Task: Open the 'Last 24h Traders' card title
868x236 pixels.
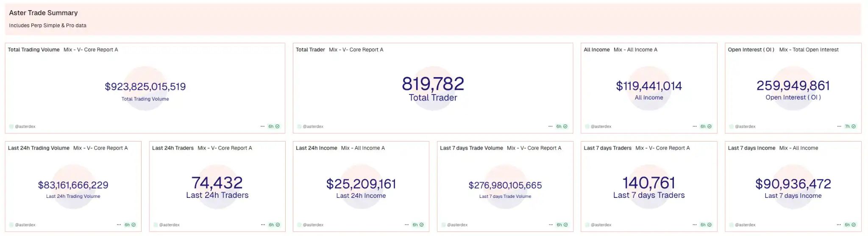Action: [172, 148]
